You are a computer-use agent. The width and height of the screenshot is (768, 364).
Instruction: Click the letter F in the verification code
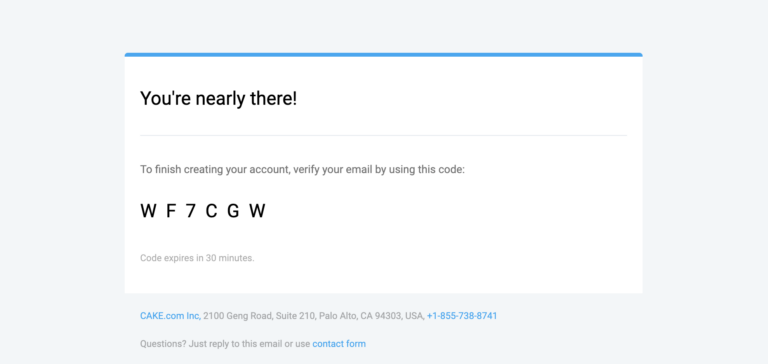pos(171,211)
